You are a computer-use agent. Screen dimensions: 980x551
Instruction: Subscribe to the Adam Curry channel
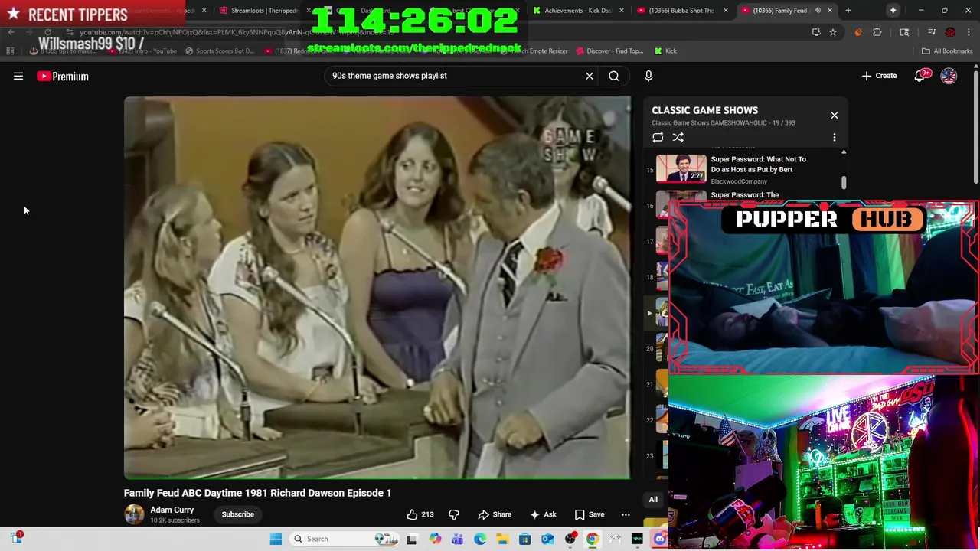pos(238,514)
